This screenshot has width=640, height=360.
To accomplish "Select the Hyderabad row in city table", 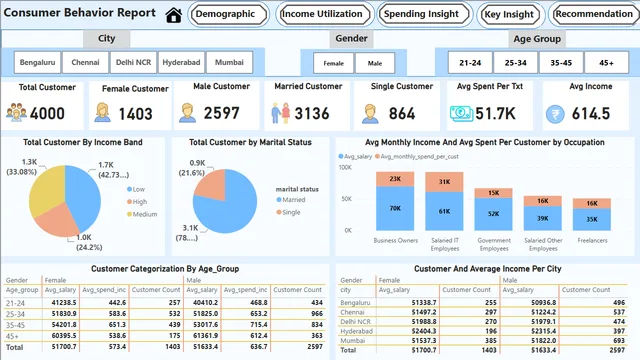I will pyautogui.click(x=482, y=331).
